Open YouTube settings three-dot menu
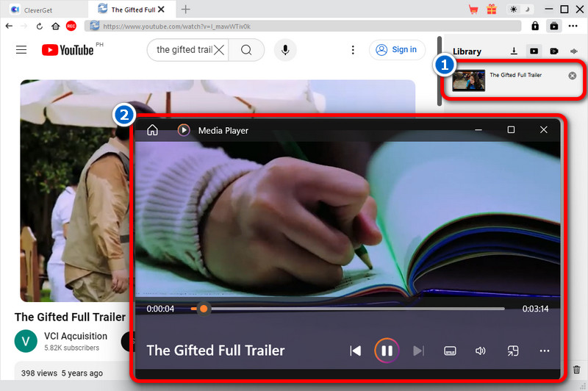Viewport: 588px width, 391px height. pyautogui.click(x=353, y=50)
